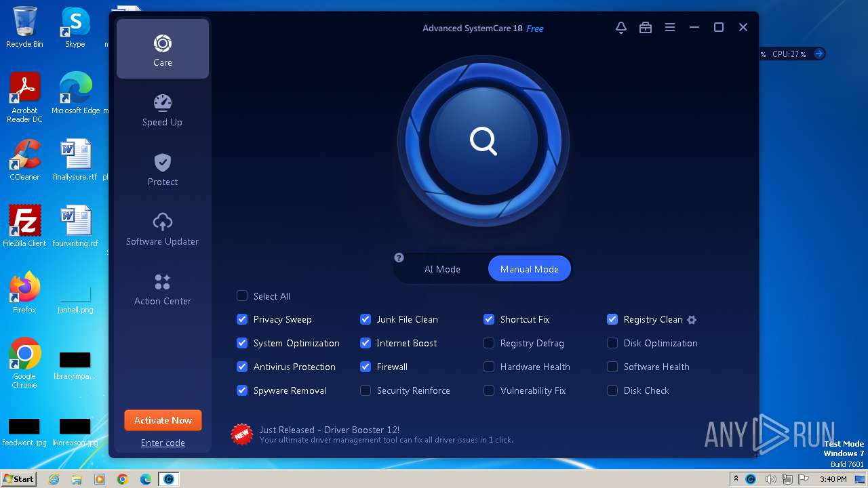Viewport: 868px width, 488px height.
Task: Select fourwriting.rtf file
Action: point(75,226)
